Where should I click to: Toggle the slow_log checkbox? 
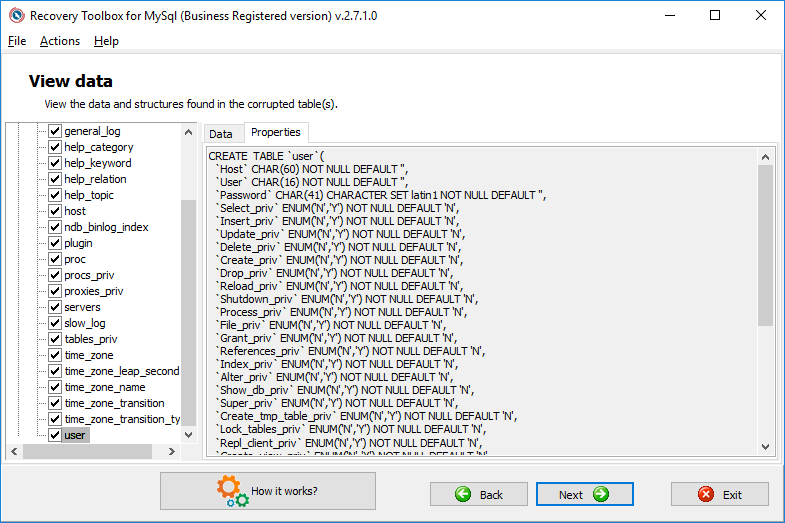pos(55,323)
